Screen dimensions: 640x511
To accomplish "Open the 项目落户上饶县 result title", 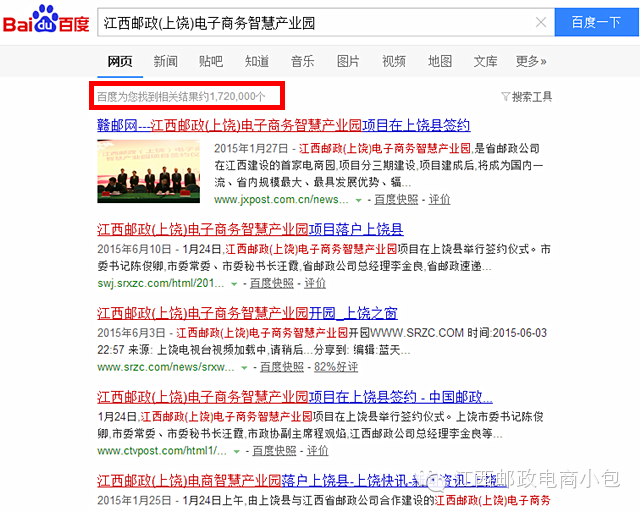I will (x=250, y=229).
